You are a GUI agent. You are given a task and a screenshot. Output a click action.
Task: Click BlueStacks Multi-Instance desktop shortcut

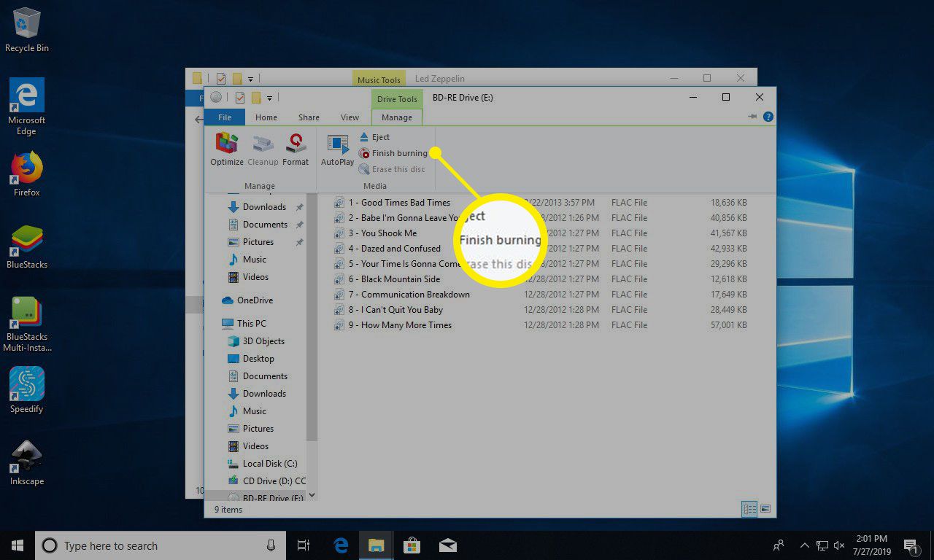click(x=27, y=324)
